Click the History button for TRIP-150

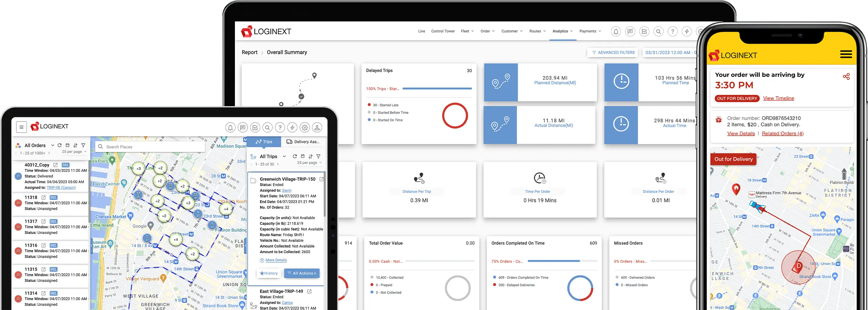[x=269, y=273]
